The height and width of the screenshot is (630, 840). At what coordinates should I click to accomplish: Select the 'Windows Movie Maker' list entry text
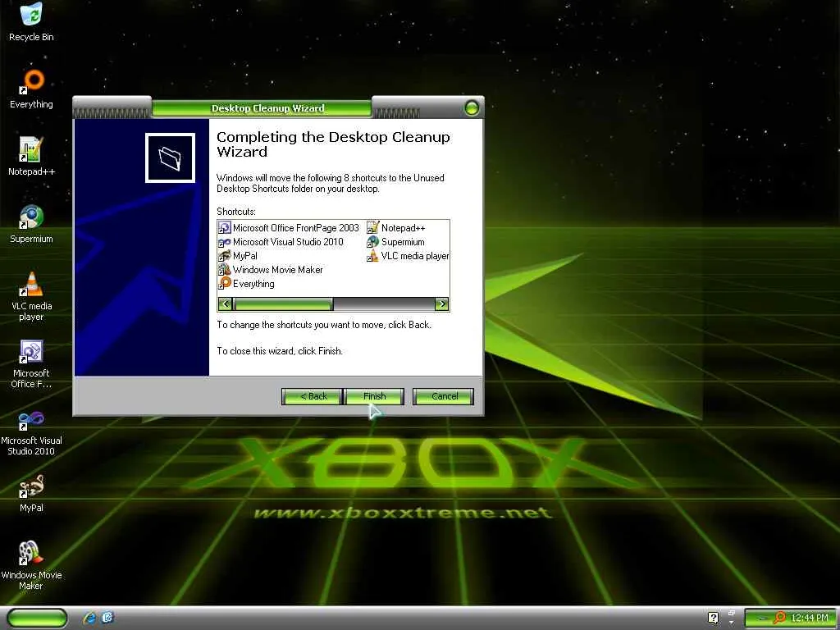tap(277, 269)
